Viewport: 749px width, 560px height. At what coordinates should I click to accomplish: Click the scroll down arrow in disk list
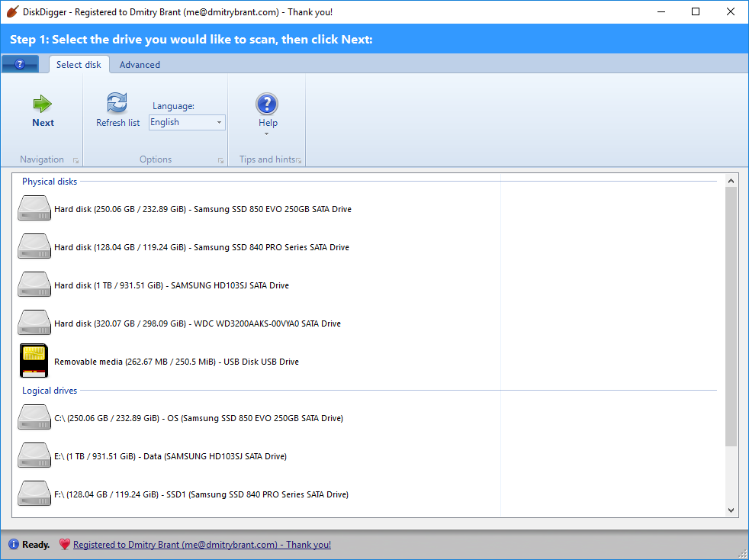(x=731, y=510)
